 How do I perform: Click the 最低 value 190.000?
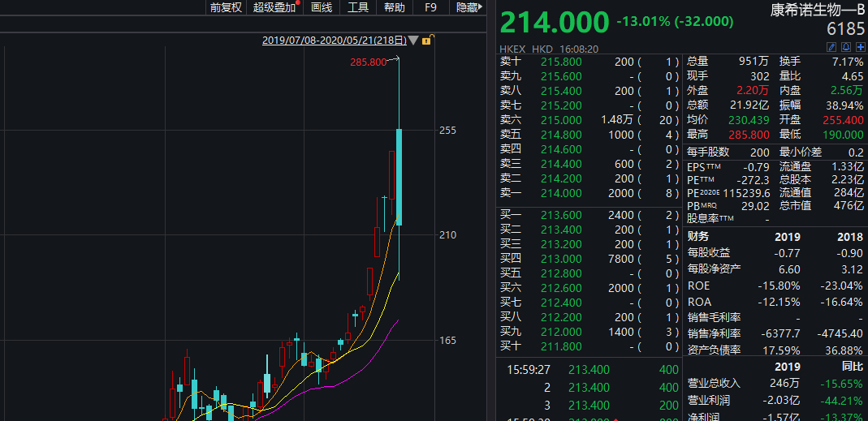843,135
